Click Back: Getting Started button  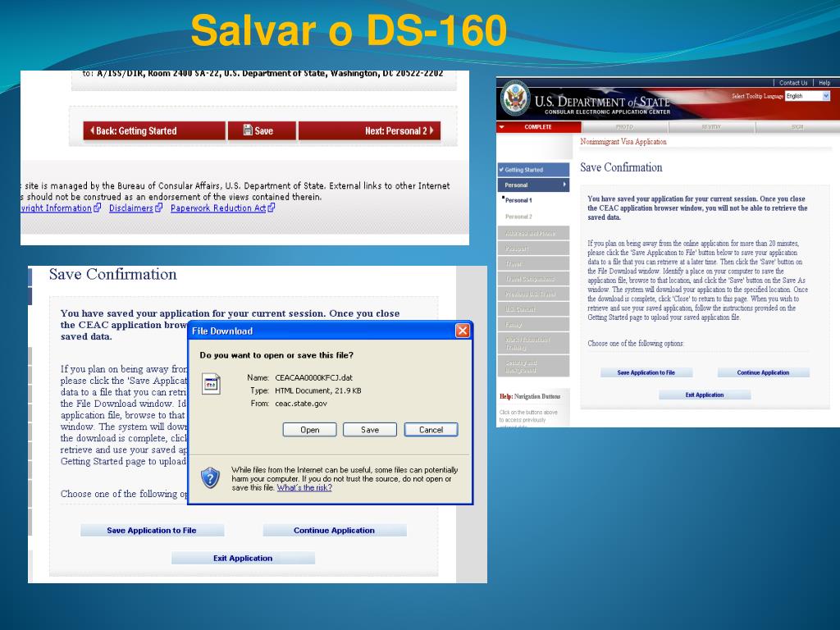[x=154, y=130]
